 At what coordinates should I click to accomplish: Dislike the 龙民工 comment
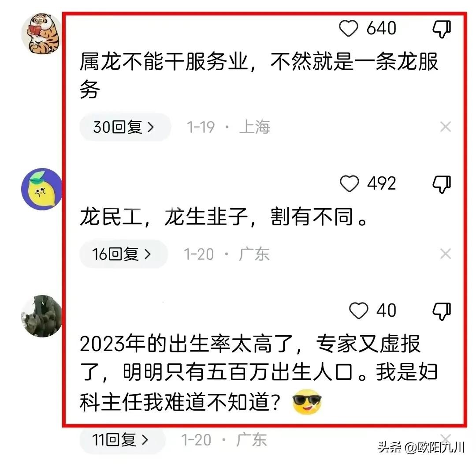click(442, 184)
